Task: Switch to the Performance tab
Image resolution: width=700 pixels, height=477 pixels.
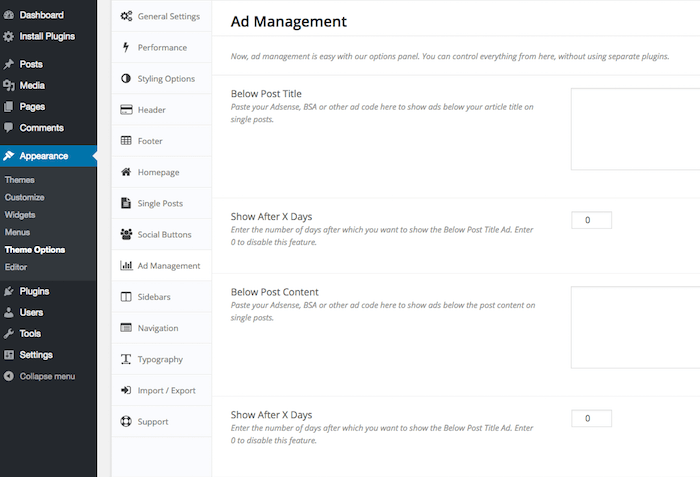Action: click(x=162, y=47)
